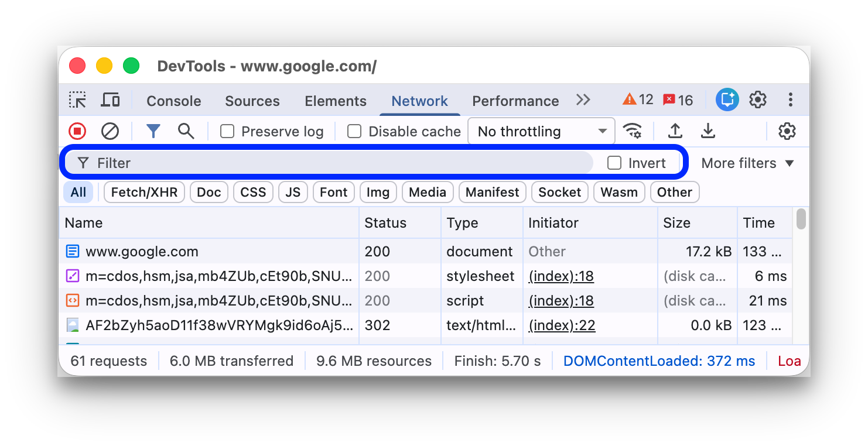Screen dimensions: 868x446
Task: Sort by the Initiator column header
Action: click(x=590, y=223)
